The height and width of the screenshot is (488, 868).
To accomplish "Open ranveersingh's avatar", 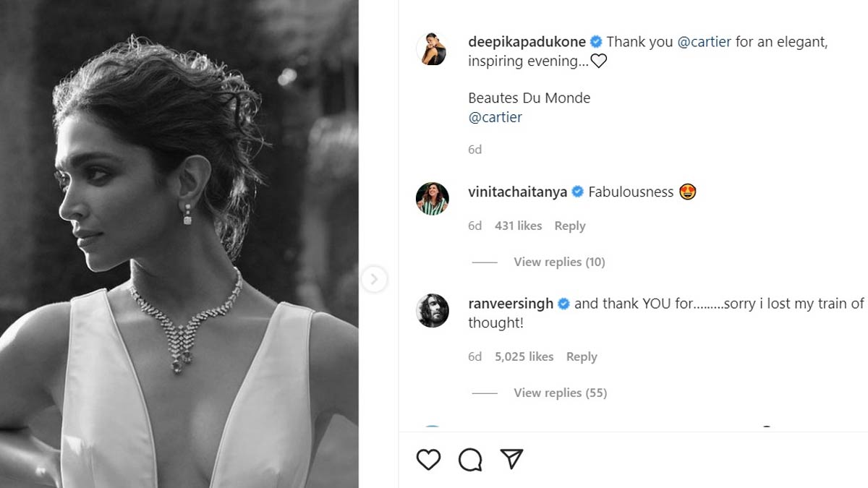I will [433, 311].
